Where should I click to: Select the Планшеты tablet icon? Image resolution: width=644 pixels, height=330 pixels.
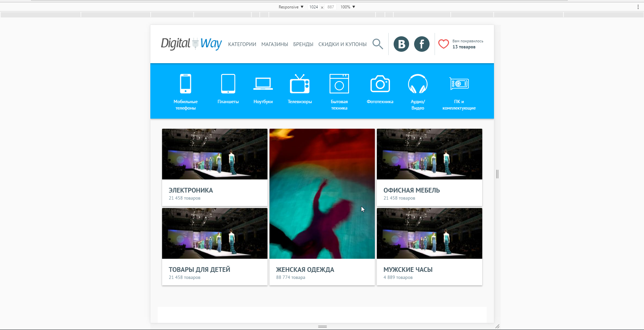pyautogui.click(x=228, y=83)
